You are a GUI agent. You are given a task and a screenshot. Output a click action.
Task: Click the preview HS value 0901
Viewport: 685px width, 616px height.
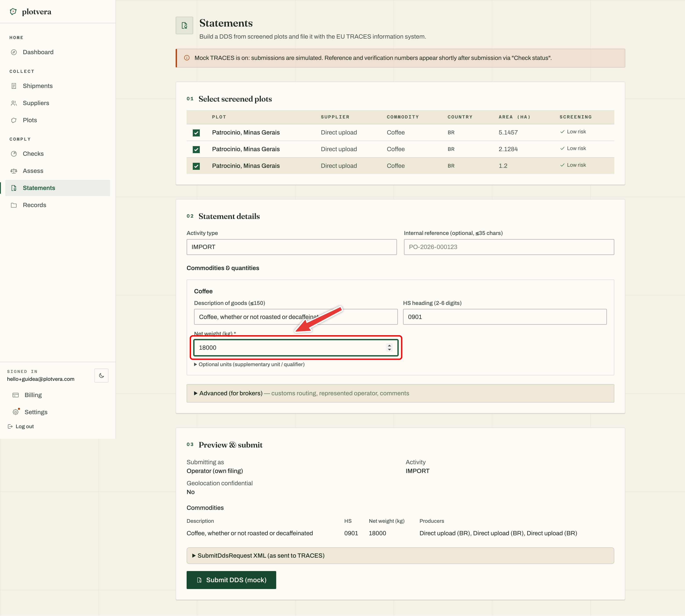pos(351,534)
